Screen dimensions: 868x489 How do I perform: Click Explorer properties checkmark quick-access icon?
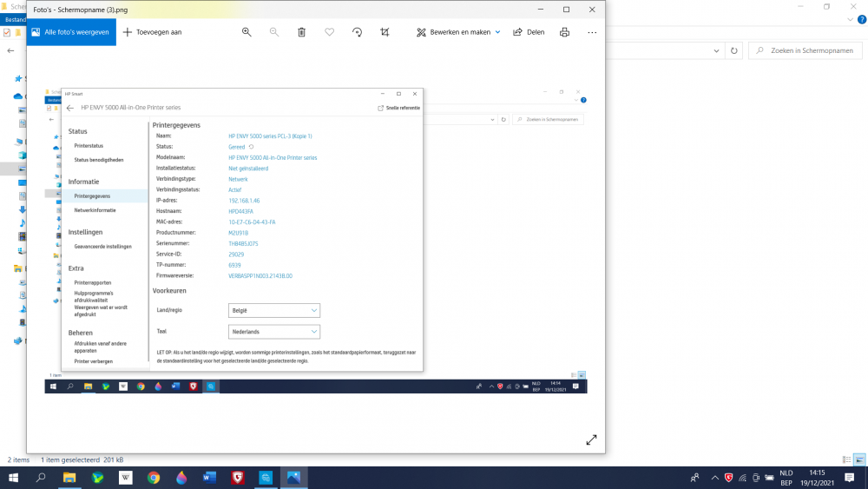[7, 33]
